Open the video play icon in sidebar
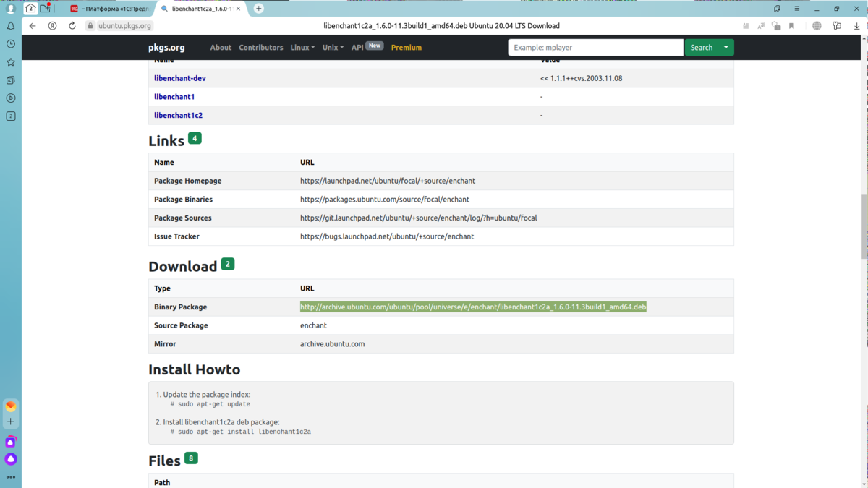 click(x=11, y=98)
